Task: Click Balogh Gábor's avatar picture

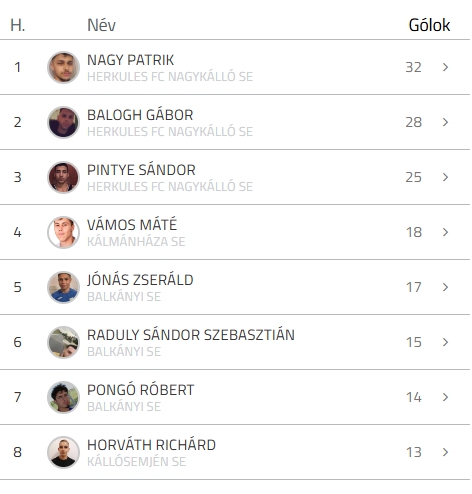Action: coord(63,122)
